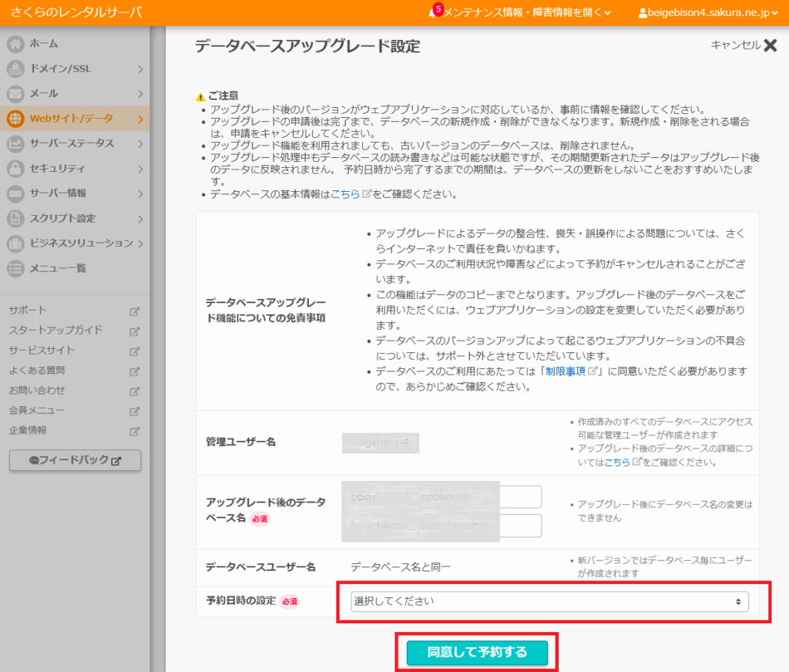
Task: Expand the スクリプト設定 menu chevron
Action: coord(140,219)
